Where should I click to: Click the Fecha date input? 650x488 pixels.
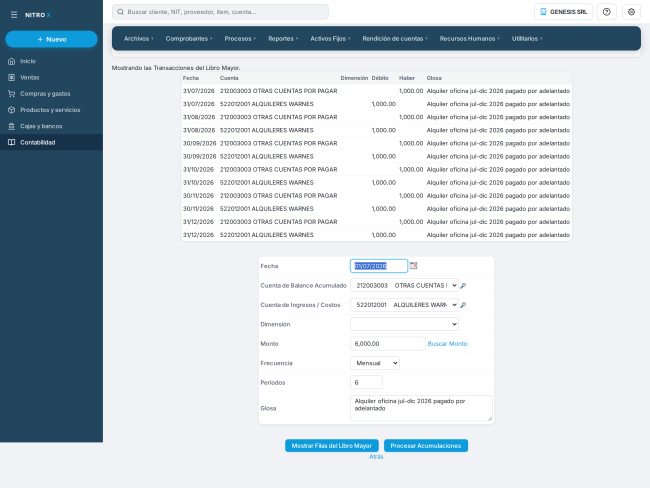(379, 266)
